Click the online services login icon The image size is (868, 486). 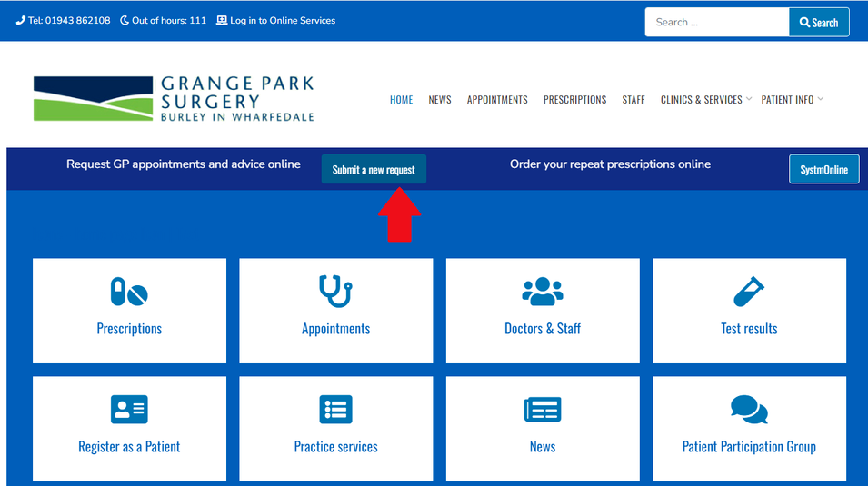click(x=222, y=21)
